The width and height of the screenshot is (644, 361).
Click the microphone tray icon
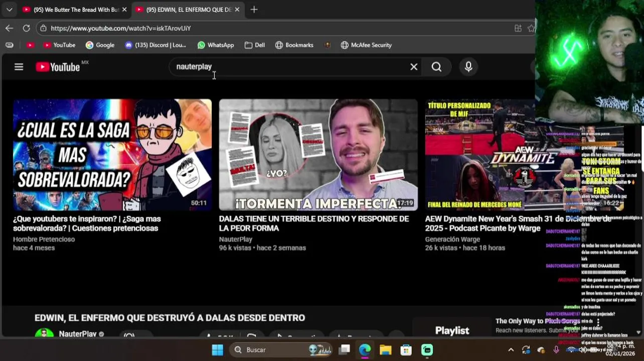(x=556, y=350)
